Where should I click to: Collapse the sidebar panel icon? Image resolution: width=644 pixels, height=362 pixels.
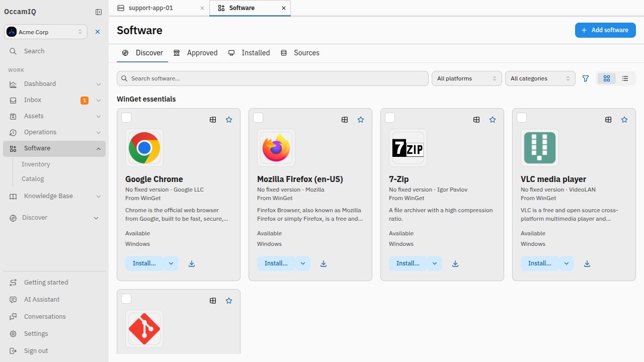(99, 12)
